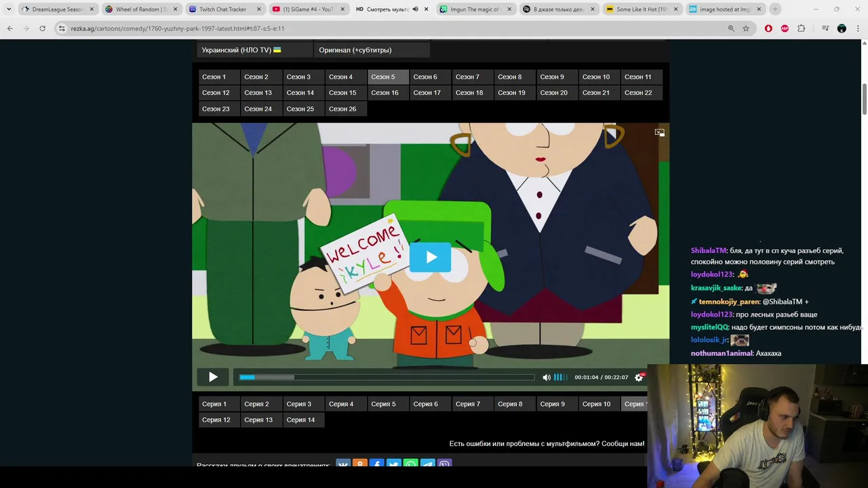
Task: Click chat username mysliteIQQ
Action: tap(709, 327)
